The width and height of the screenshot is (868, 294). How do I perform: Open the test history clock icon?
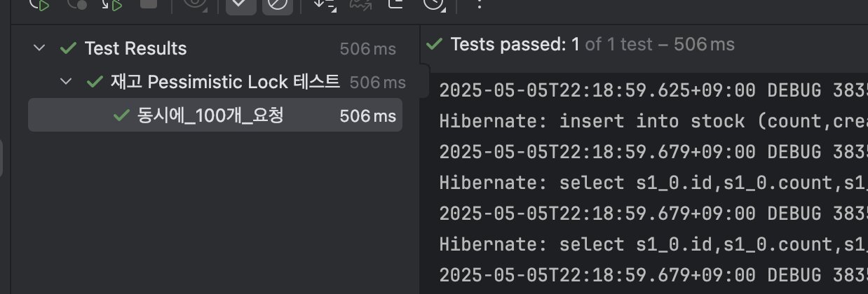click(x=435, y=3)
